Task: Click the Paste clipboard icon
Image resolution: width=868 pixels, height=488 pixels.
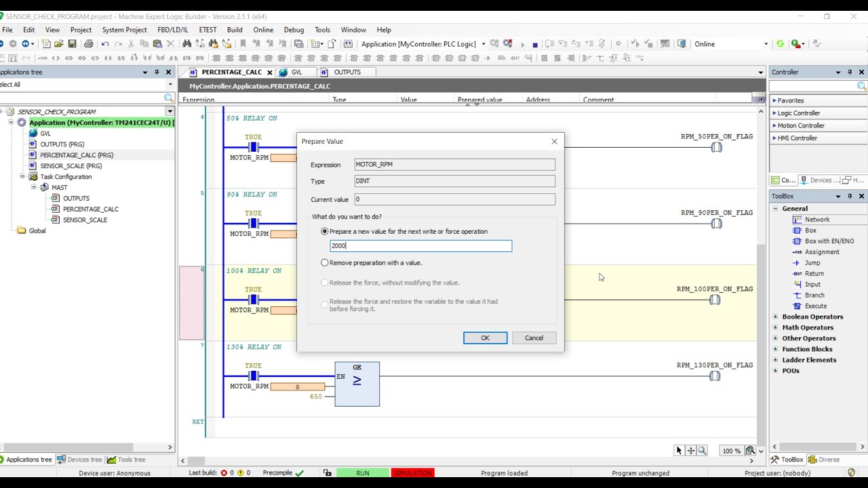Action: coord(157,44)
